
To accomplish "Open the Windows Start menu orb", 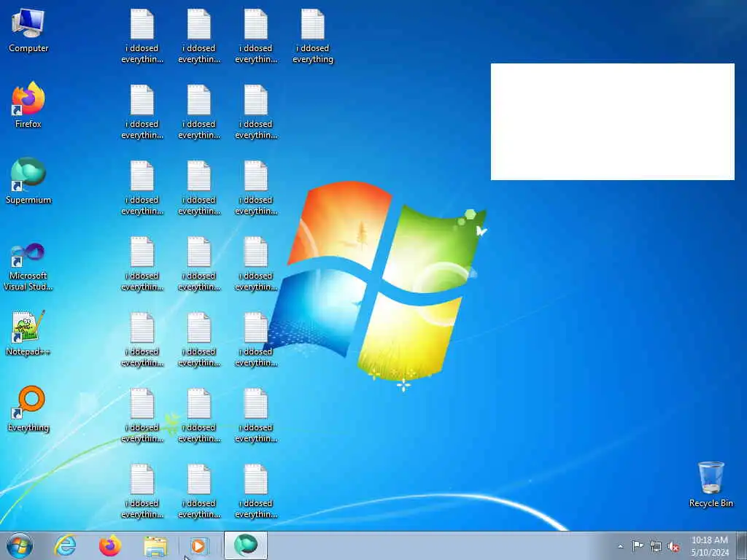I will click(20, 545).
